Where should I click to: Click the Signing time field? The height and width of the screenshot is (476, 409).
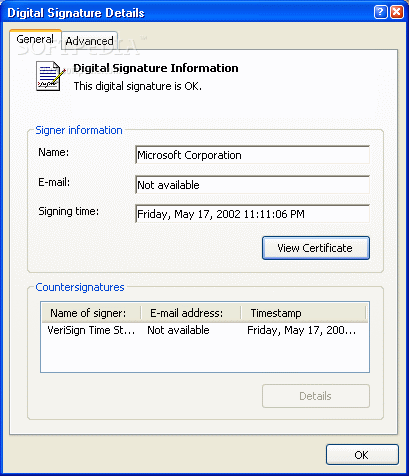coord(252,214)
